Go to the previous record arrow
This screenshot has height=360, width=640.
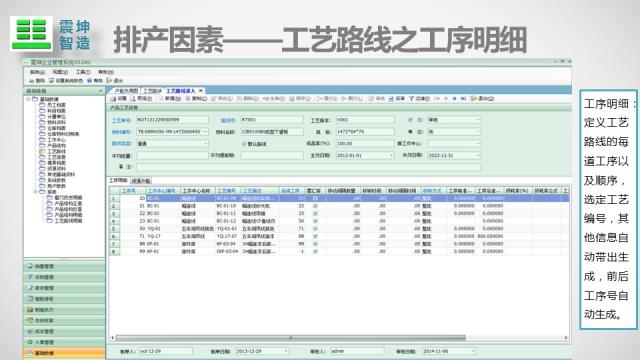click(x=446, y=99)
